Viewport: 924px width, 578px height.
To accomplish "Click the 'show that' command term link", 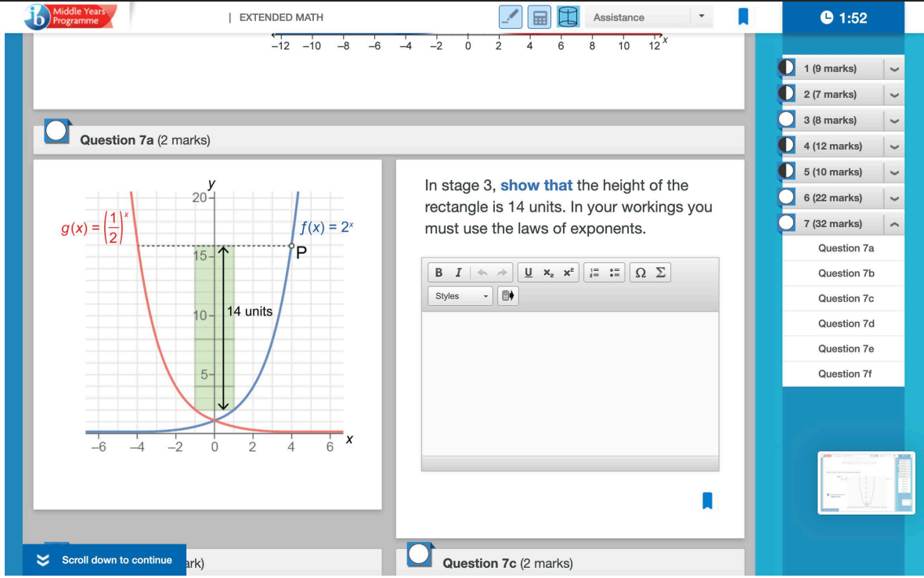I will tap(536, 185).
